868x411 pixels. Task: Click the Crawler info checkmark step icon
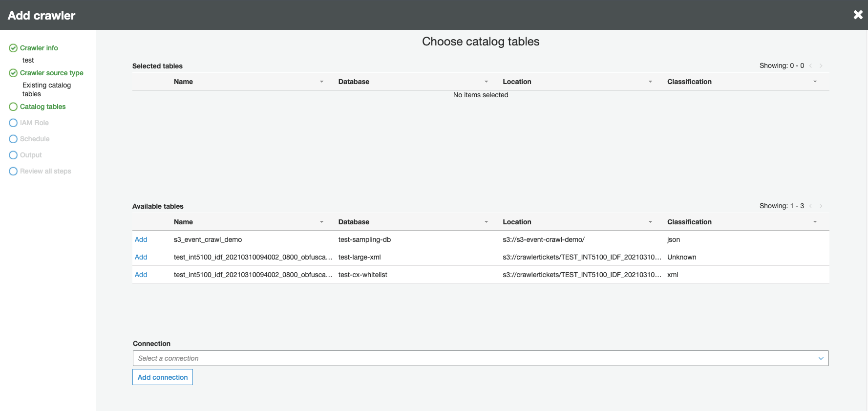click(13, 48)
